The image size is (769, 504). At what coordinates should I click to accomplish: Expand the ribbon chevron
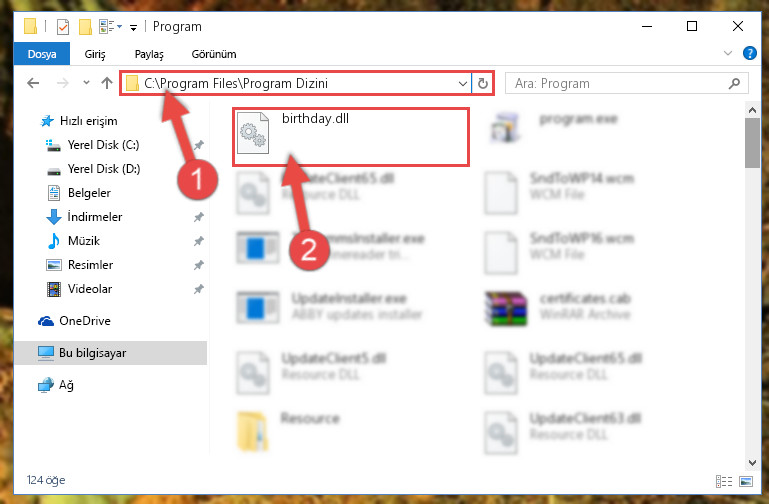[x=728, y=53]
